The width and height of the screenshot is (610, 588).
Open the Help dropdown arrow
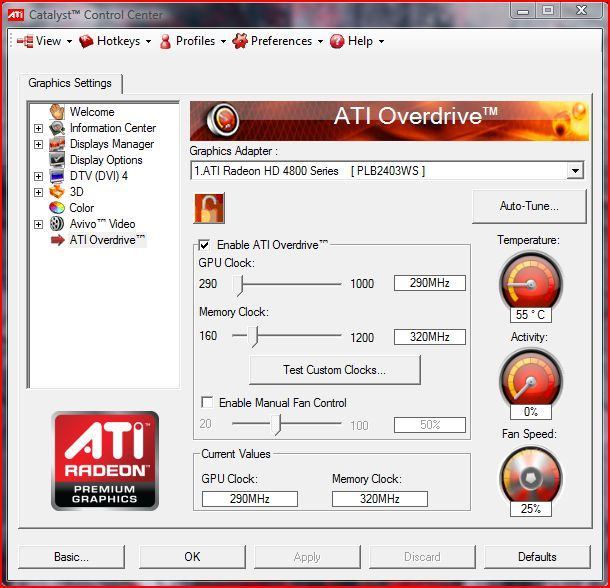pyautogui.click(x=381, y=42)
